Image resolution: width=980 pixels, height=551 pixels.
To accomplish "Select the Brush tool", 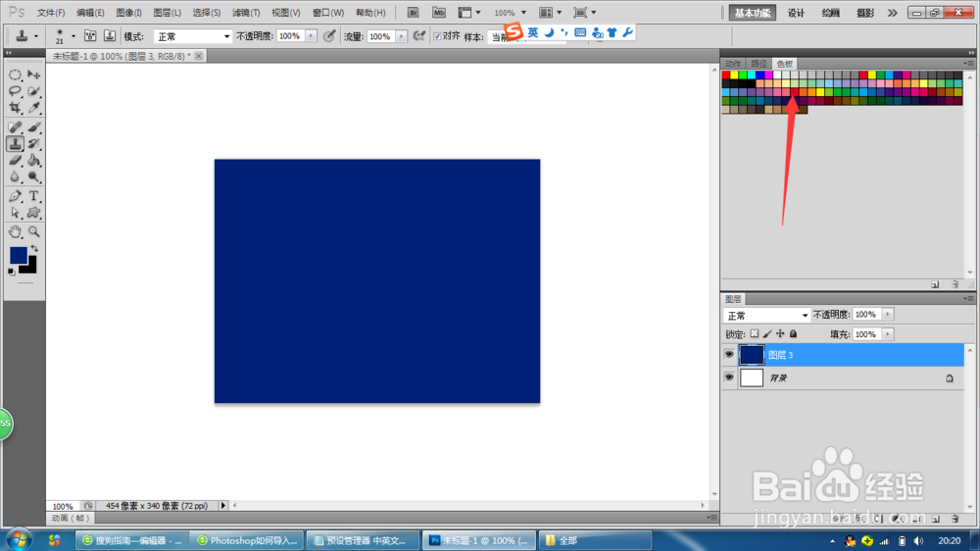I will pyautogui.click(x=33, y=127).
